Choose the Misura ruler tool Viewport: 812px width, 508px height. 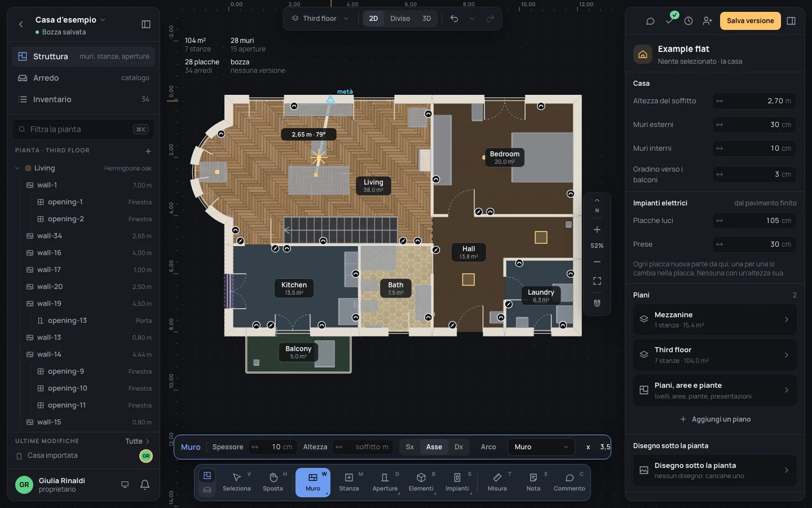click(497, 482)
